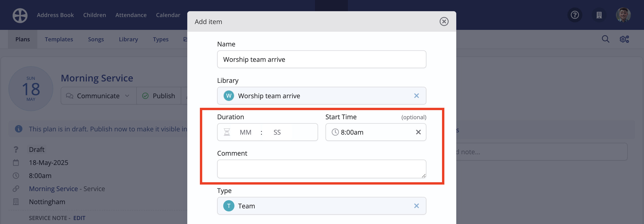Publish the Morning Service plan
Image resolution: width=644 pixels, height=224 pixels.
click(159, 96)
